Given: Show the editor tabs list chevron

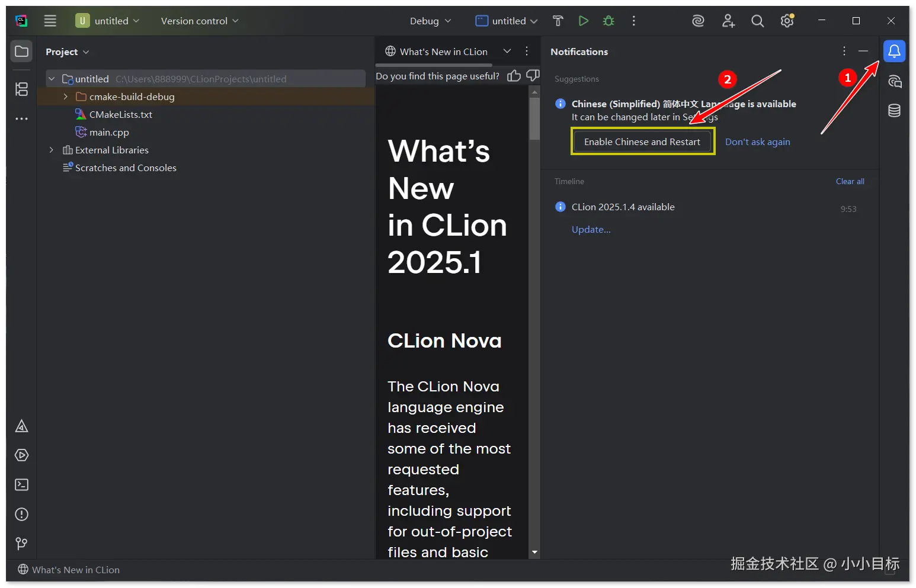Looking at the screenshot, I should 507,52.
